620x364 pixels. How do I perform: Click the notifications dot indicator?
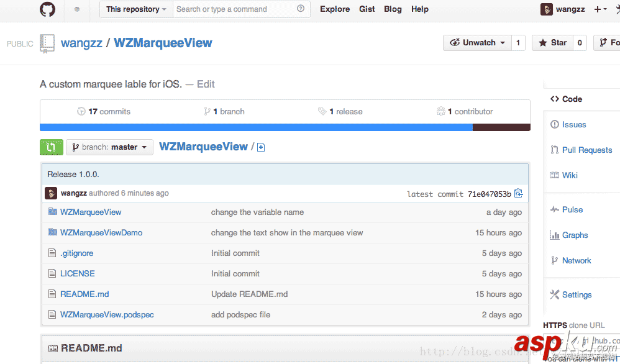pos(77,9)
